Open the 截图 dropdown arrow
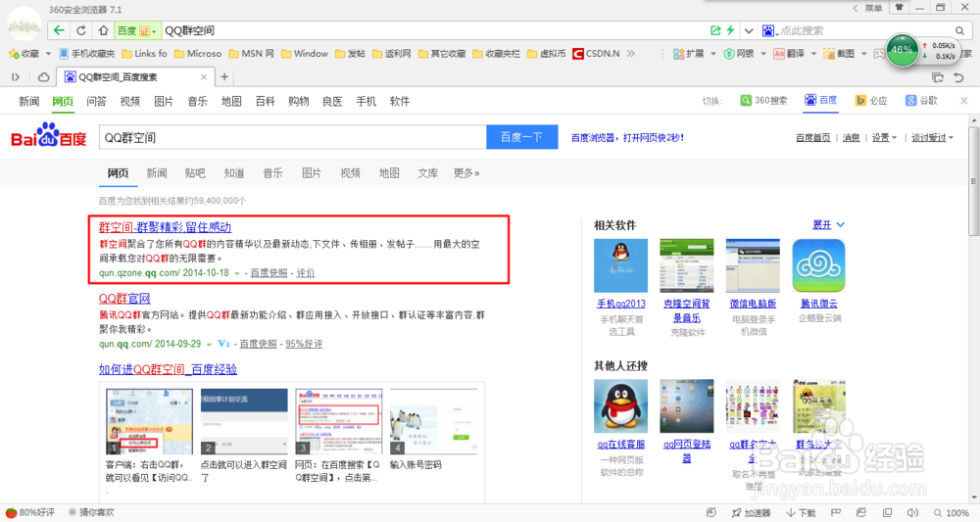Screen dimensions: 980x522 863,54
